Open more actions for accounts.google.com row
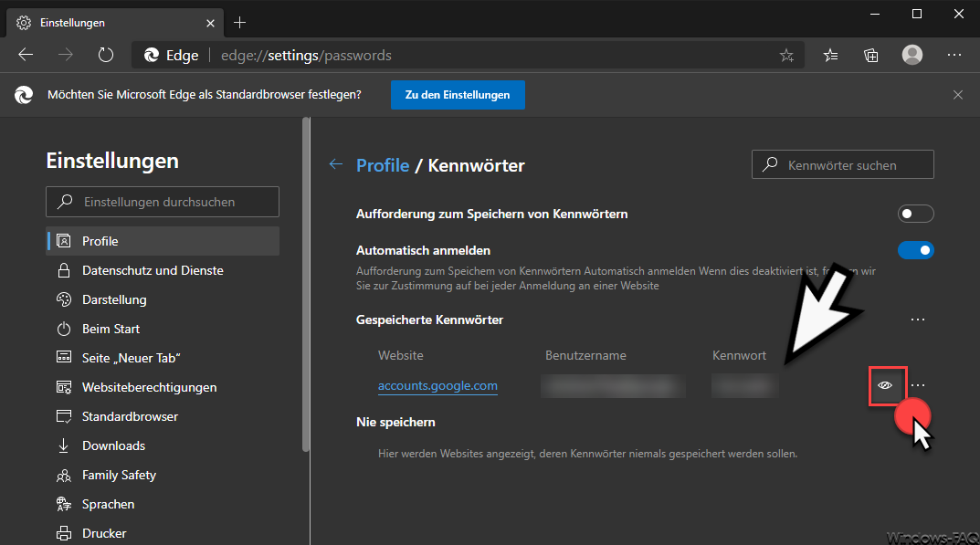The width and height of the screenshot is (980, 545). (918, 385)
